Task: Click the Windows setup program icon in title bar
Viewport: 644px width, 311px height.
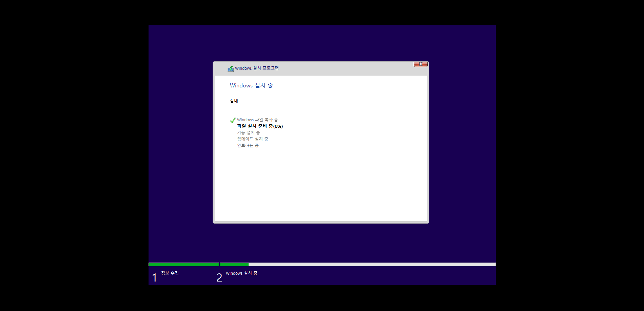Action: pyautogui.click(x=231, y=69)
